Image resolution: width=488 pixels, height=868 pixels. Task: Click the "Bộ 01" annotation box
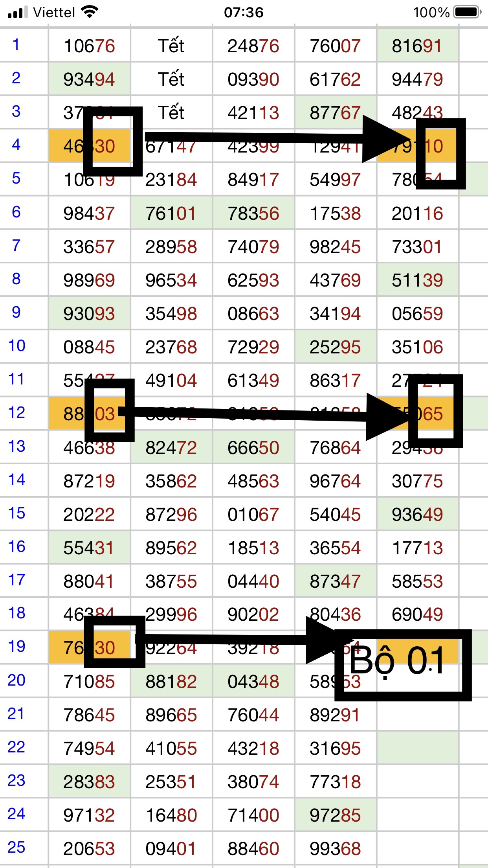402,665
